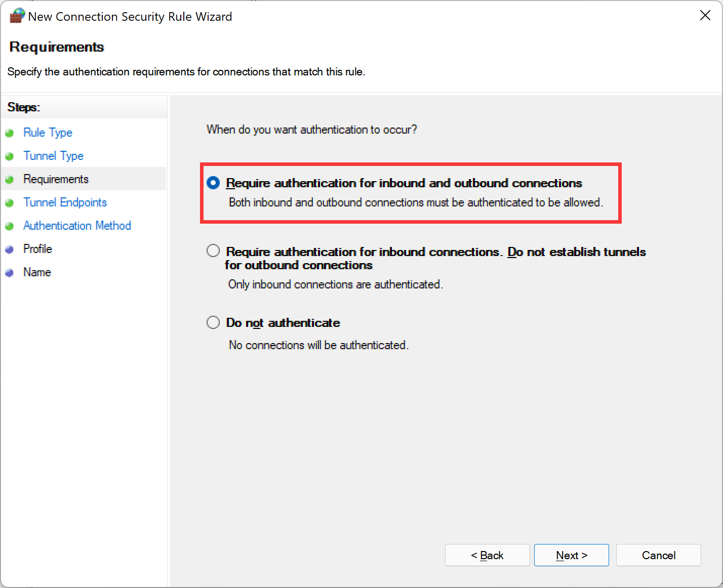Click the green bullet beside Requirements step

9,180
